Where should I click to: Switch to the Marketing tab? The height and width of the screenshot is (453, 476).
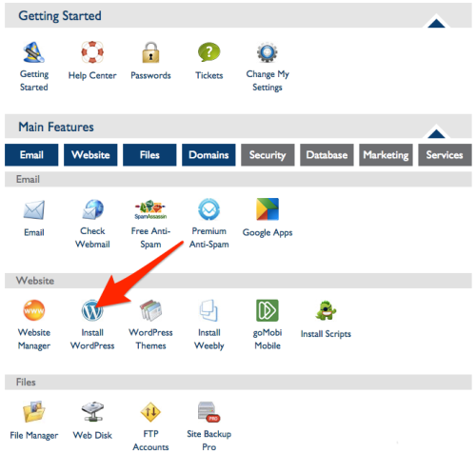(386, 155)
